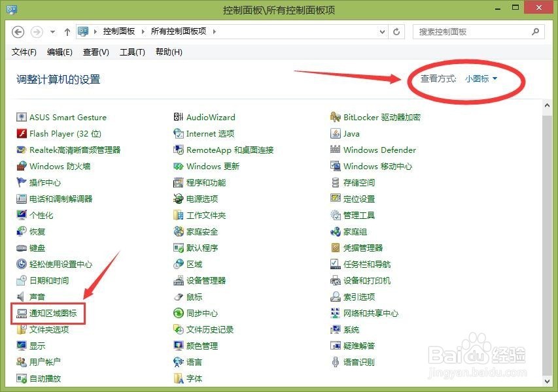
Task: Click the Windows 更新 icon
Action: click(x=179, y=166)
